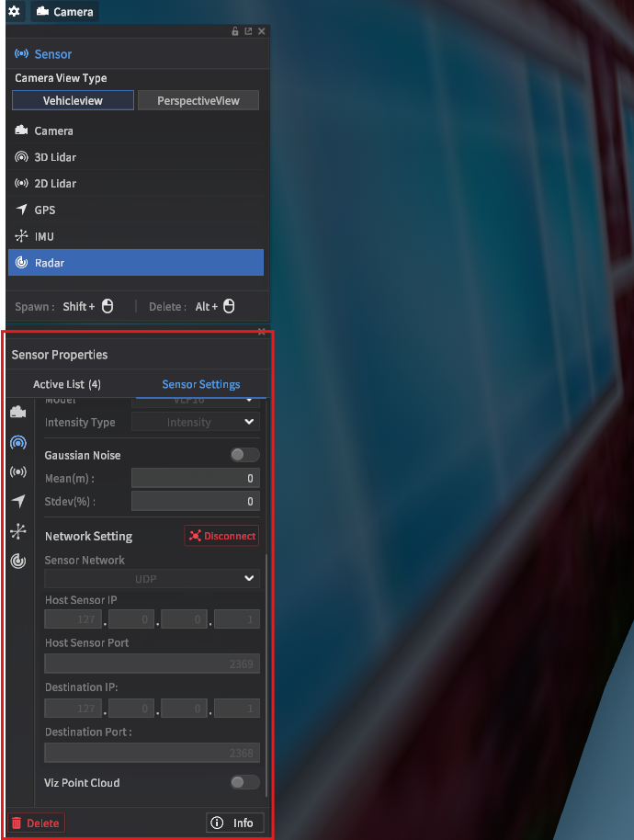This screenshot has height=840, width=634.
Task: Select the GPS arrow icon in the properties sidebar
Action: point(18,501)
